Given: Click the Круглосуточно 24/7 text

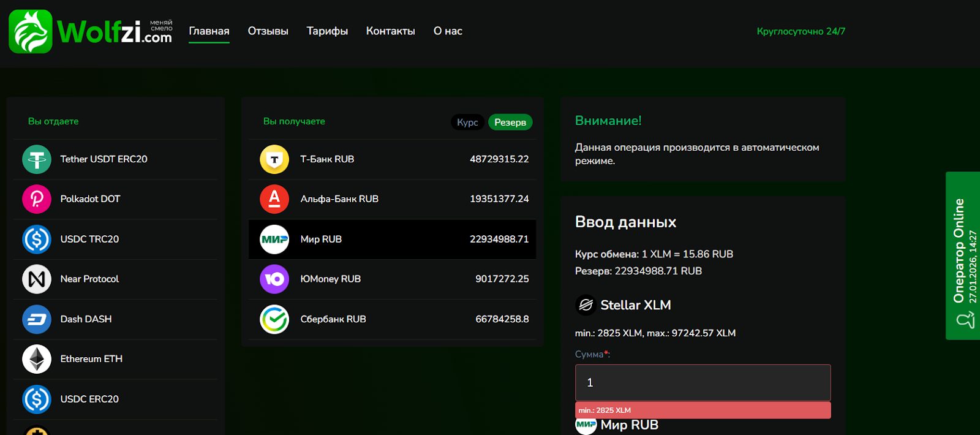Looking at the screenshot, I should (801, 31).
